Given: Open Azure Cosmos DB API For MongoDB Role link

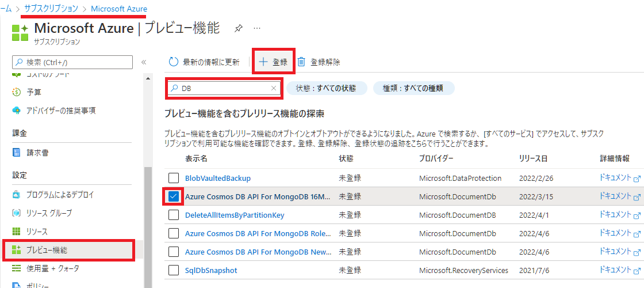Looking at the screenshot, I should click(258, 234).
